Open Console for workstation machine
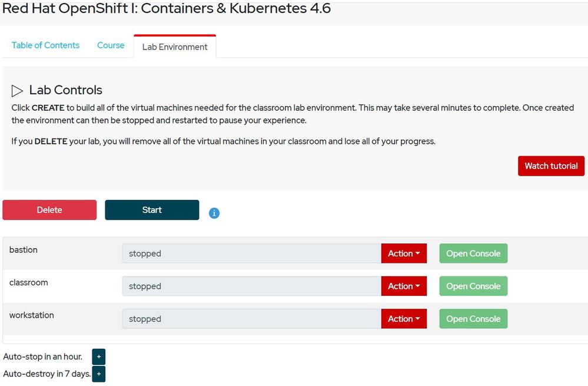Image resolution: width=588 pixels, height=386 pixels. pyautogui.click(x=473, y=319)
